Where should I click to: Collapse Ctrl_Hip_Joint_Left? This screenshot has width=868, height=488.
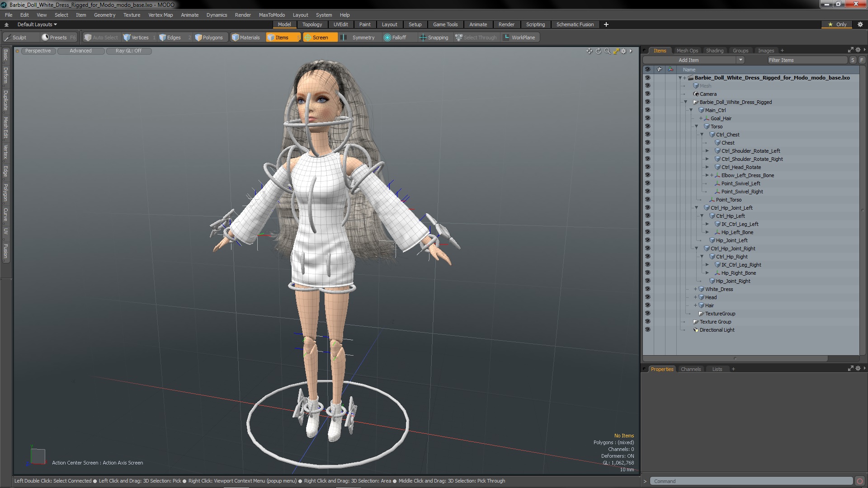(x=696, y=208)
